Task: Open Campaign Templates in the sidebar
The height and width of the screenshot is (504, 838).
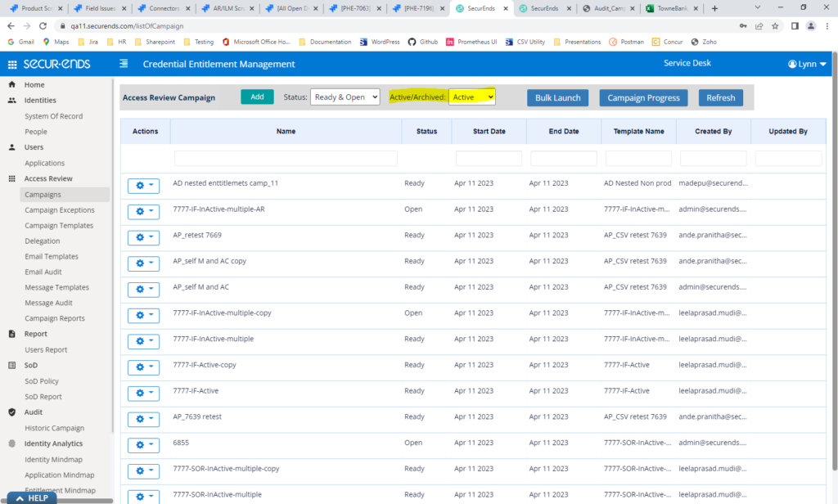Action: (59, 226)
